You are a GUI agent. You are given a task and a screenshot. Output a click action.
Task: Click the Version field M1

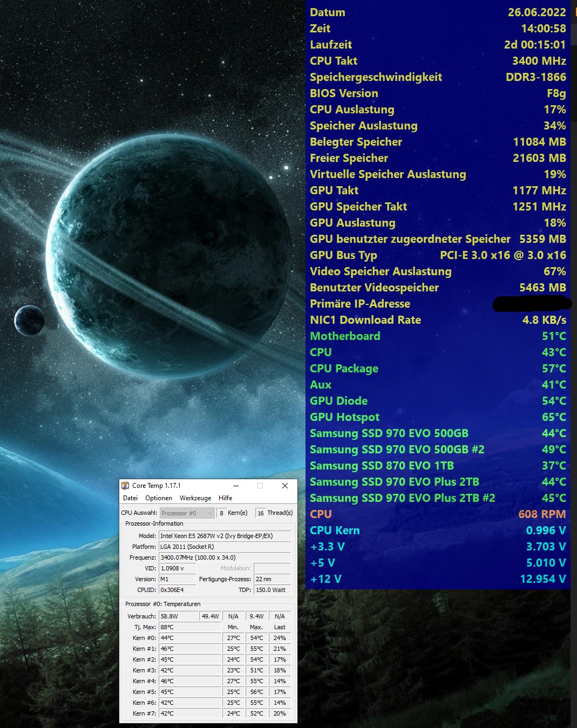click(178, 579)
